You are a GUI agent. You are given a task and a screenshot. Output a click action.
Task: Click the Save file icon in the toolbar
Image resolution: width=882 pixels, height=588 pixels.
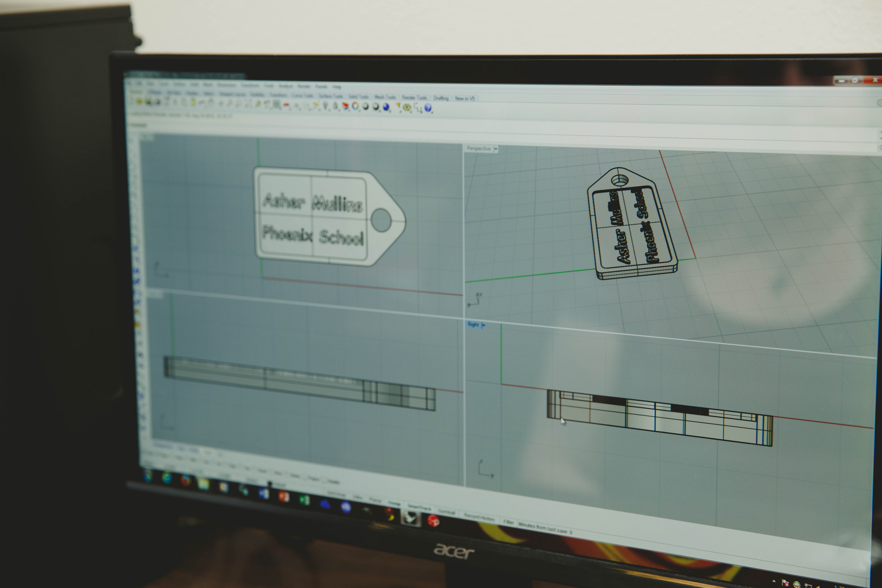click(x=149, y=102)
